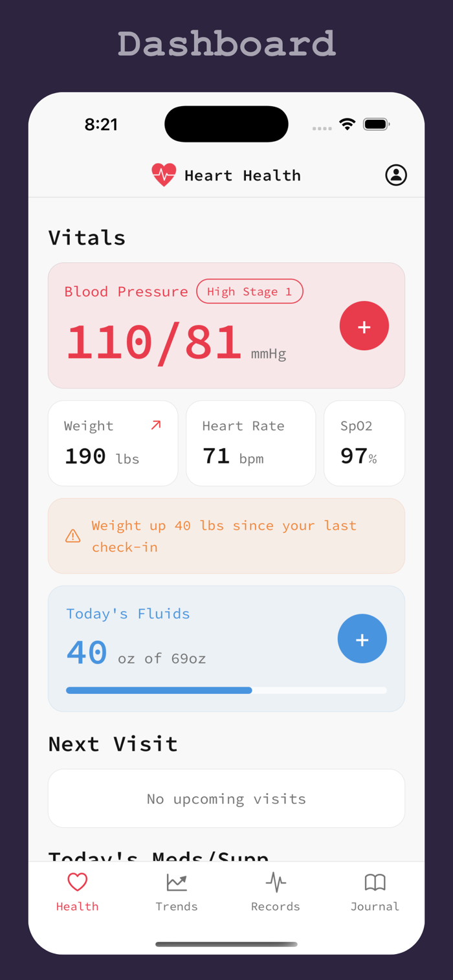Image resolution: width=453 pixels, height=980 pixels.
Task: Tap the Wi-Fi status icon
Action: [348, 124]
